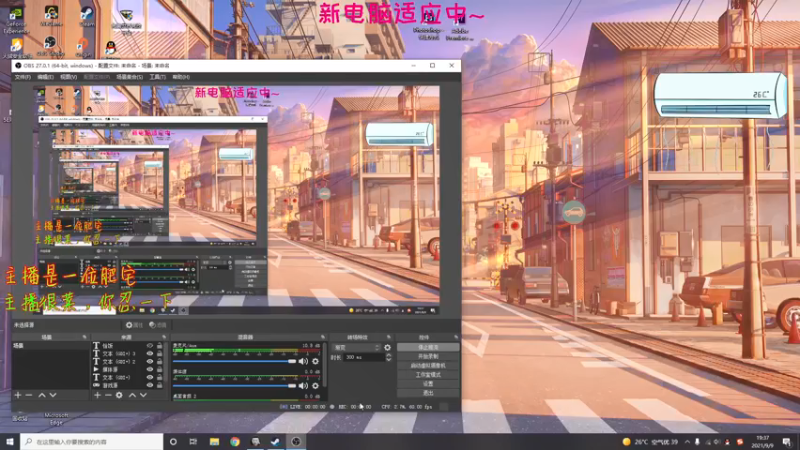Viewport: 800px width, 450px height.
Task: Open OBS 设置 settings button
Action: click(428, 384)
